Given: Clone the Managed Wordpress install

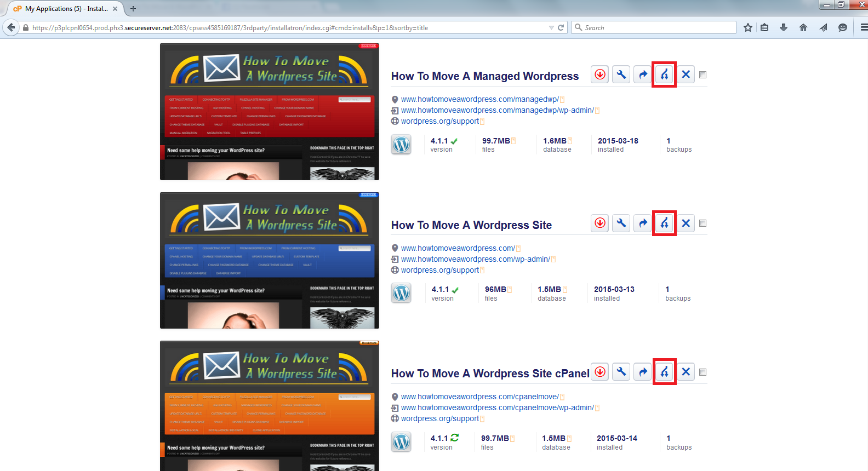Looking at the screenshot, I should (664, 74).
